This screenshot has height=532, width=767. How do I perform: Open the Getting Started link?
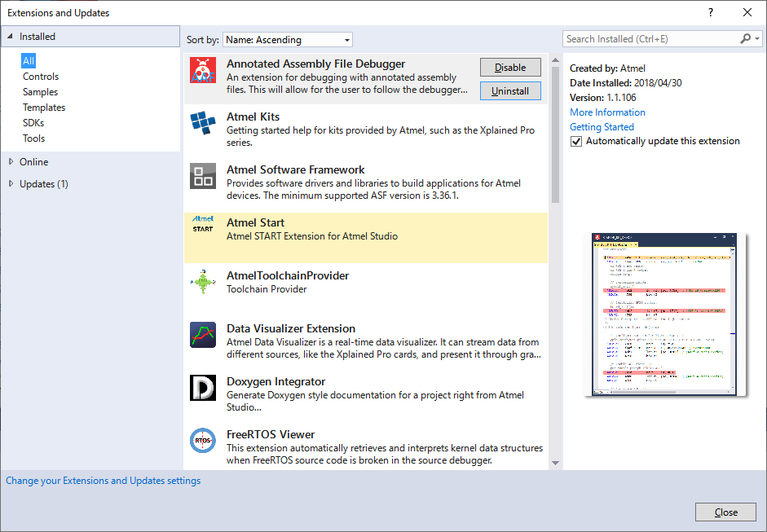602,126
